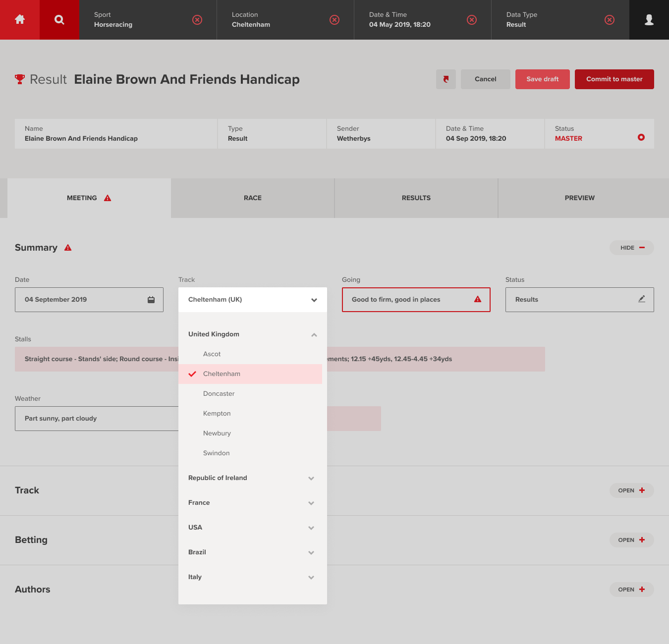Hide the Summary section
The height and width of the screenshot is (644, 669).
coord(631,248)
